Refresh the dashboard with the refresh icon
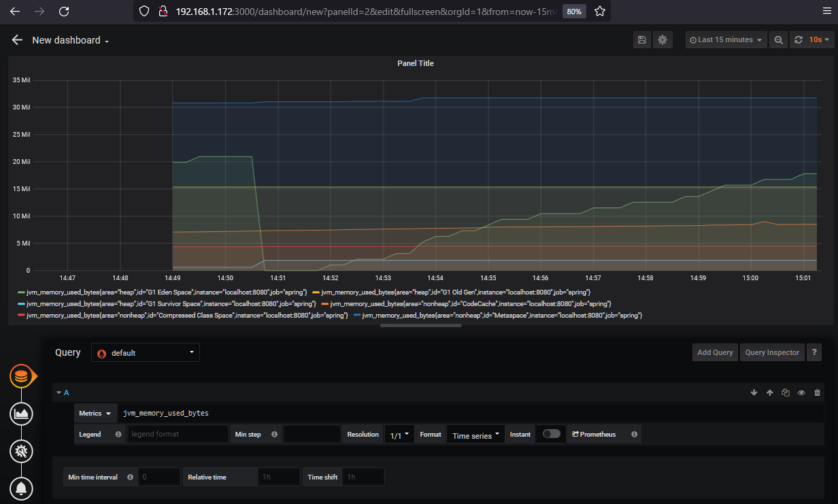Image resolution: width=838 pixels, height=504 pixels. pos(799,40)
